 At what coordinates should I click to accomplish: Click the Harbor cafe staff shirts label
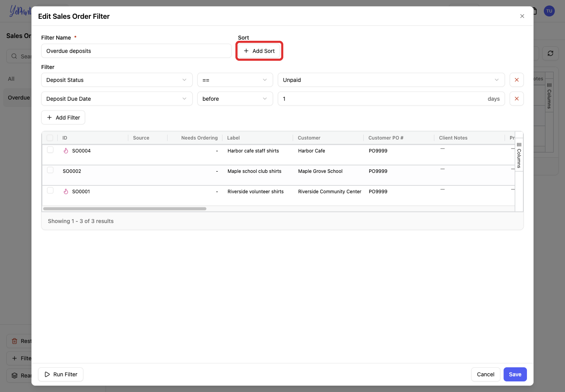coord(253,151)
